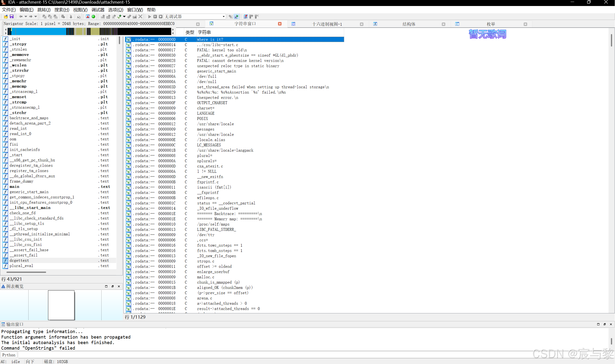Open the 搜索(H) menu
The width and height of the screenshot is (615, 364).
coord(62,10)
